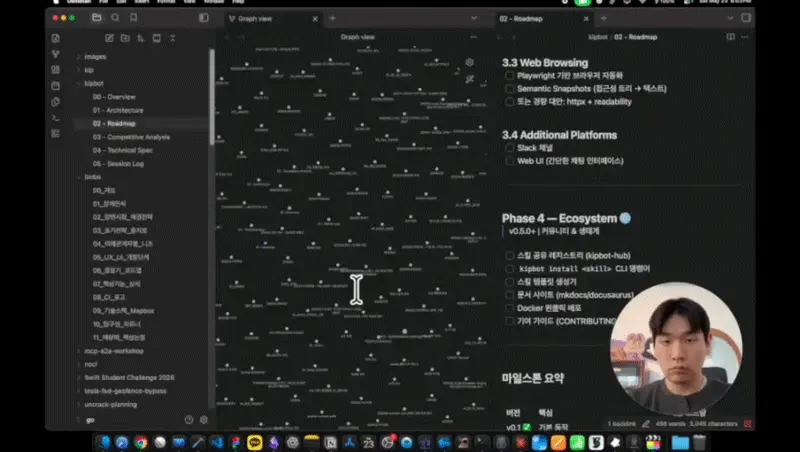Open vault settings gear at the sidebar bottom
800x452 pixels.
(x=204, y=419)
